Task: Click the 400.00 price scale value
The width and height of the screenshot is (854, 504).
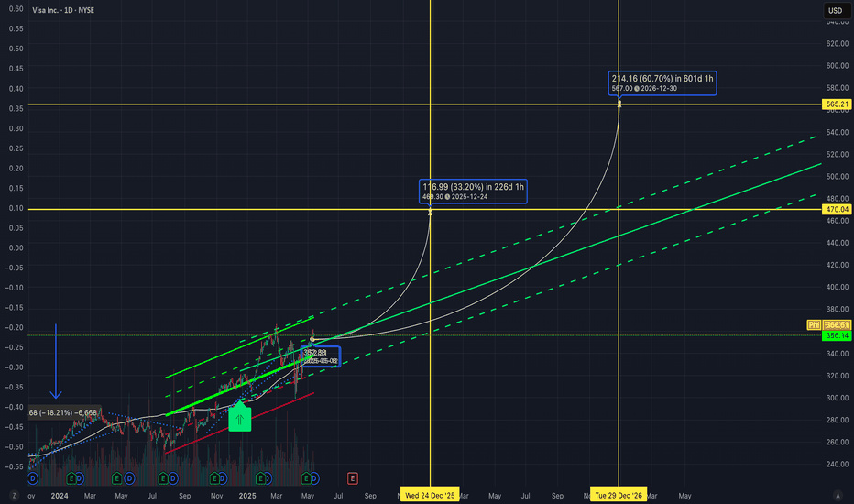Action: [x=838, y=287]
